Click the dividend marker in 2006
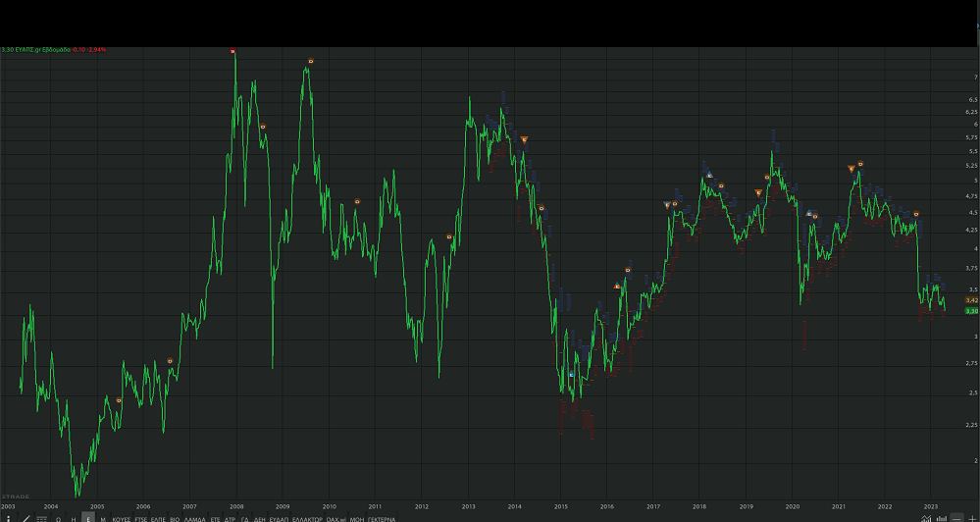 [170, 360]
